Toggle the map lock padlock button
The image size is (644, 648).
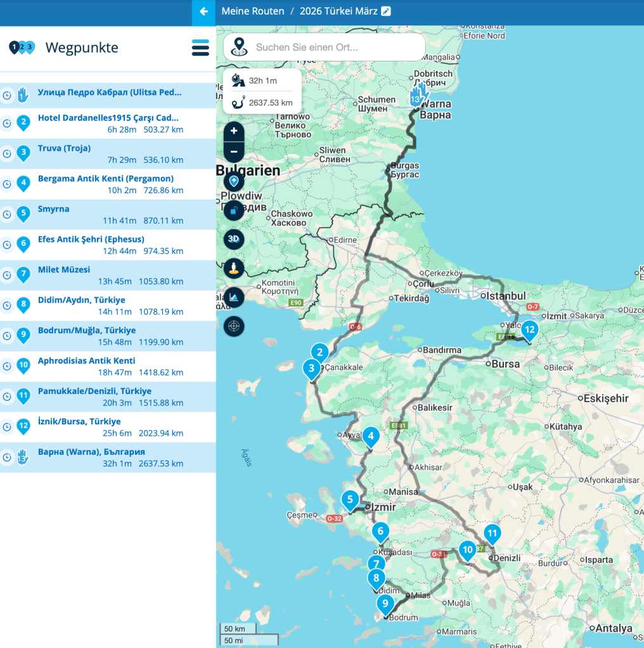pyautogui.click(x=234, y=210)
